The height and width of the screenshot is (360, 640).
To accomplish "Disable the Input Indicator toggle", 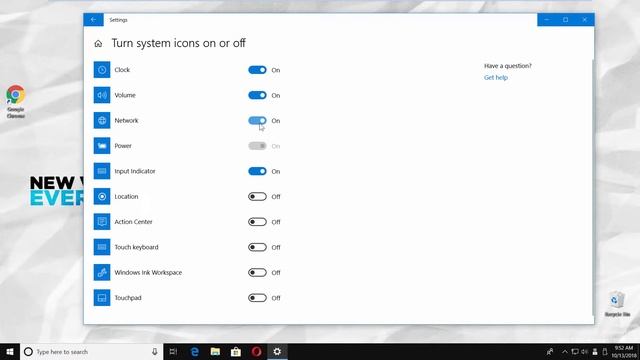I will 257,171.
